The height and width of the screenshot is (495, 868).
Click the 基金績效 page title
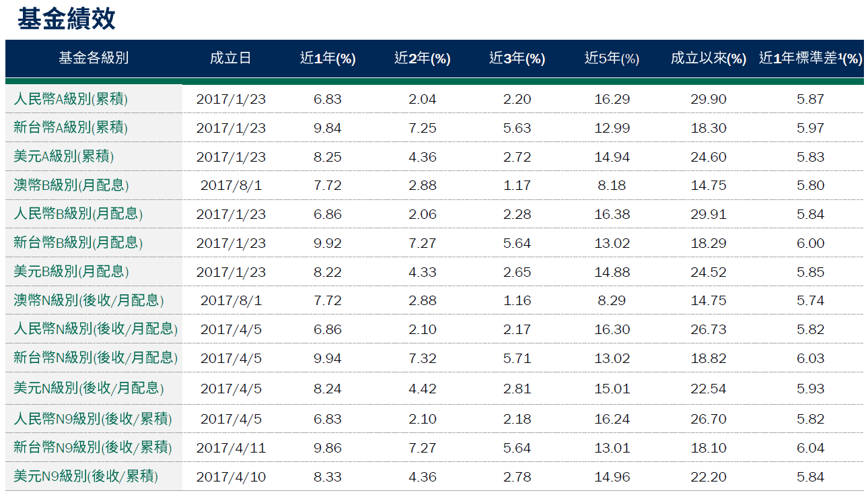[66, 20]
